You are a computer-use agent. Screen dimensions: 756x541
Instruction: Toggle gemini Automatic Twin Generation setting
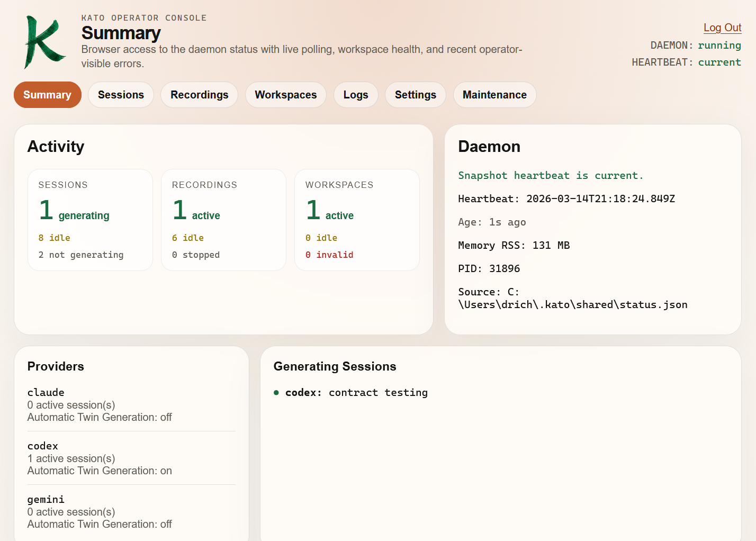coord(100,524)
